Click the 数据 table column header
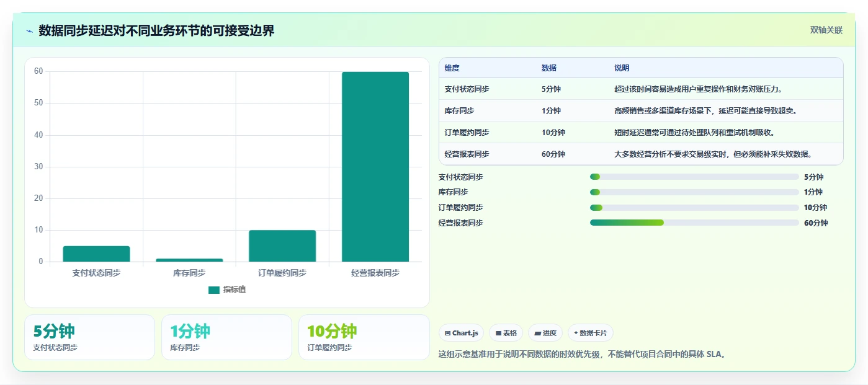868x385 pixels. coord(549,68)
